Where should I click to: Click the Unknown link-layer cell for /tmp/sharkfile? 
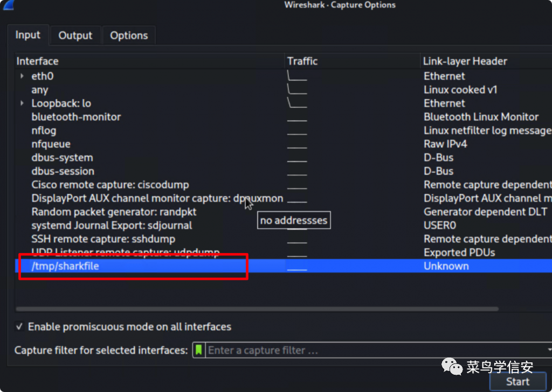(446, 266)
